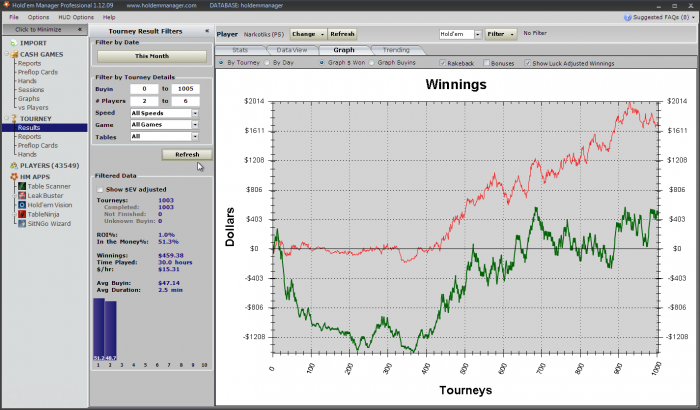
Task: Open the Filter dropdown button
Action: tap(500, 34)
